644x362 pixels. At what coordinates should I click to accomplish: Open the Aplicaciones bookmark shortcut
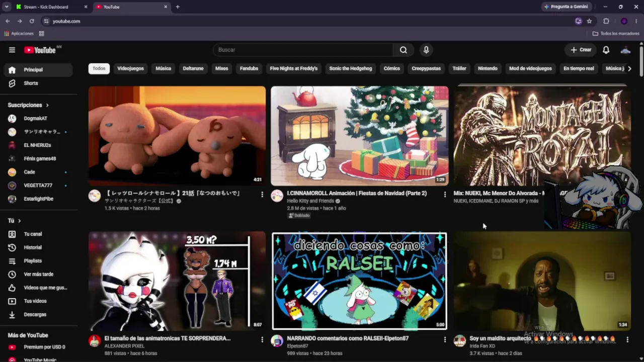pos(19,34)
